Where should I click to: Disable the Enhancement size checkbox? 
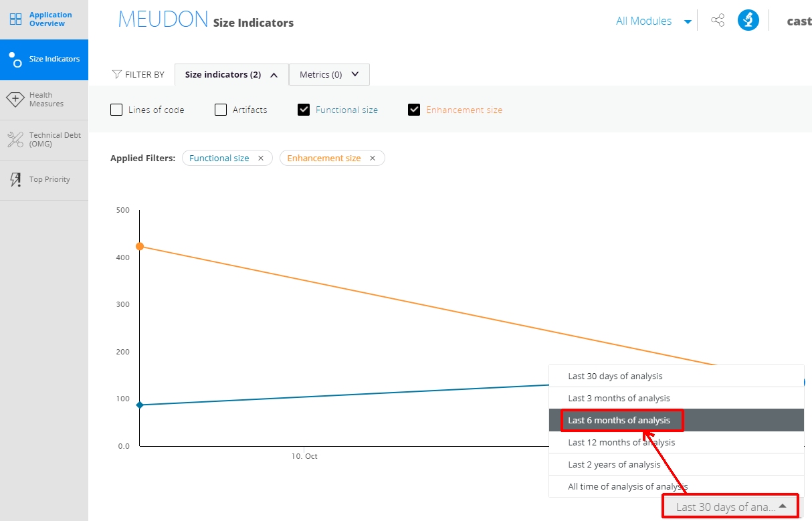coord(414,110)
